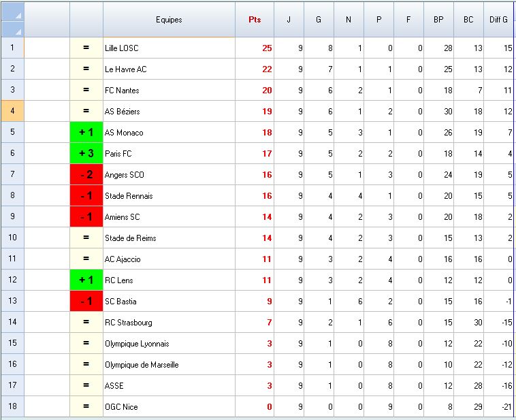Click the Diff G column header
516x420 pixels.
(498, 20)
